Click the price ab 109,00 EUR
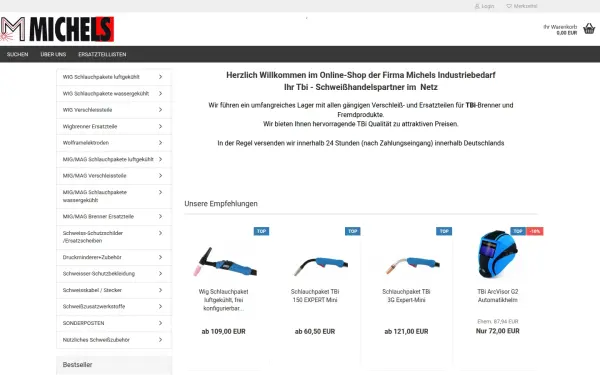The width and height of the screenshot is (600, 375). point(223,331)
